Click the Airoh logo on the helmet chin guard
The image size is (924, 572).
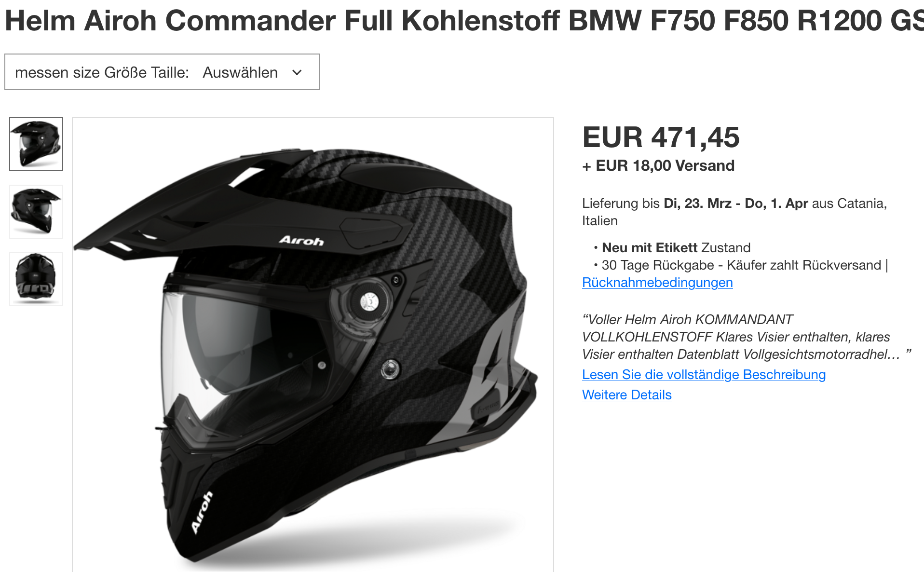click(x=202, y=513)
